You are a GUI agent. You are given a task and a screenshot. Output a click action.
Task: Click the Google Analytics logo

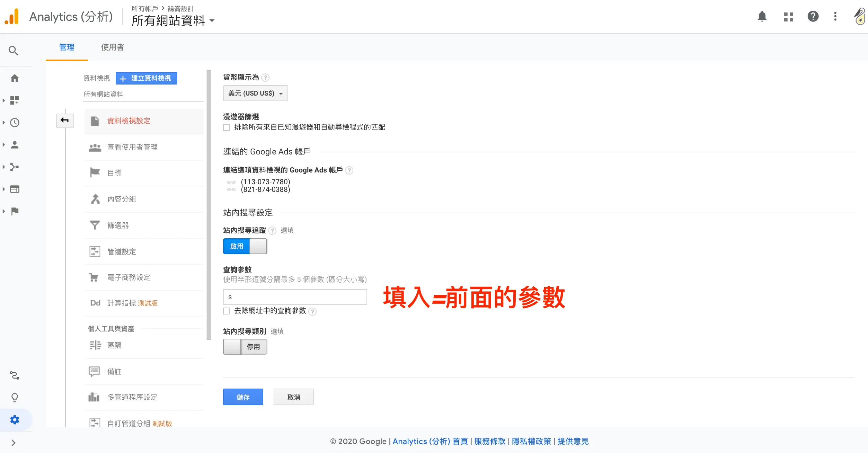tap(12, 17)
